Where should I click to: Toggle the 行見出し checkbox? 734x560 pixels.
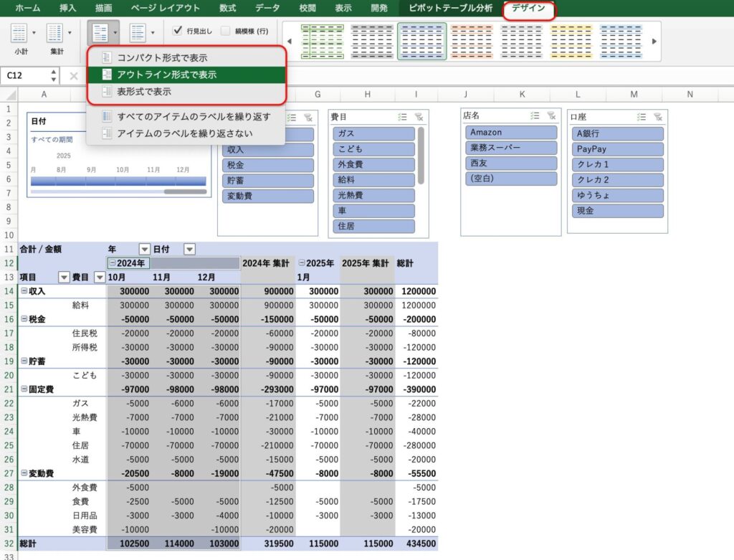[178, 31]
